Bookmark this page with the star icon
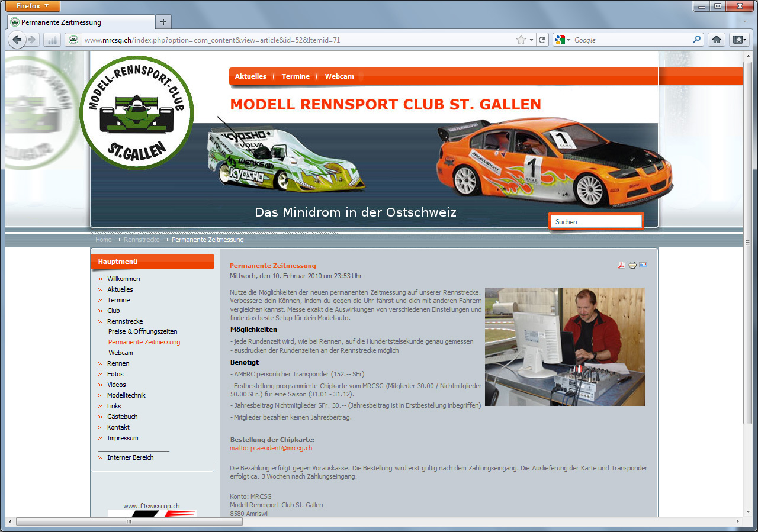 pyautogui.click(x=521, y=40)
